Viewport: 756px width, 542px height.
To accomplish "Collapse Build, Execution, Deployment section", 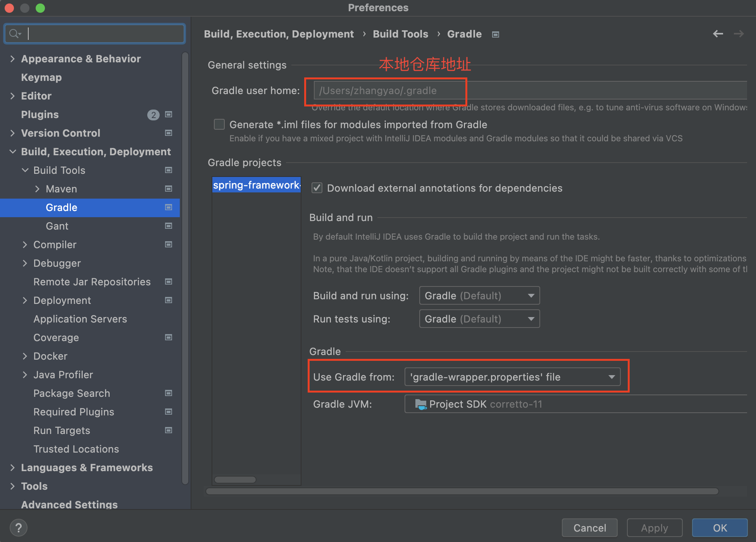I will tap(12, 152).
